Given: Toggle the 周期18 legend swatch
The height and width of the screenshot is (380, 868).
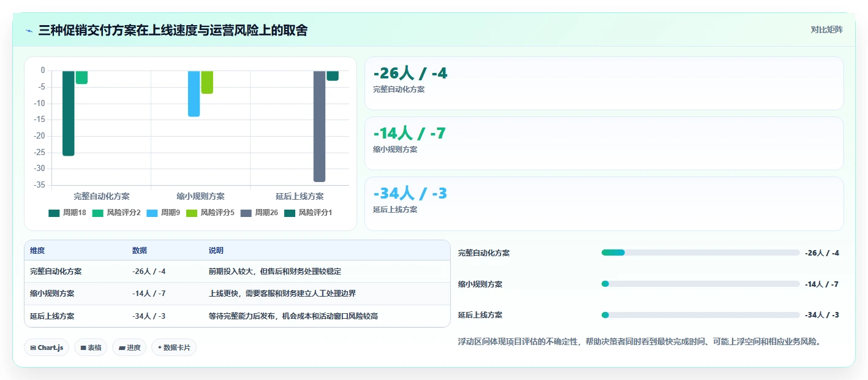Looking at the screenshot, I should click(55, 213).
